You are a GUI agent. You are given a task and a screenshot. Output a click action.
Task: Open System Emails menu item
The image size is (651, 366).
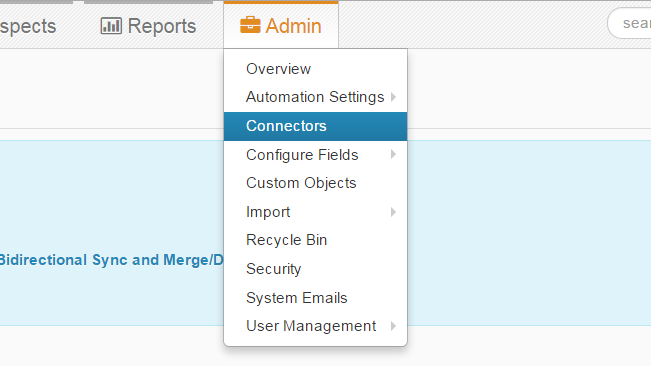(x=315, y=298)
